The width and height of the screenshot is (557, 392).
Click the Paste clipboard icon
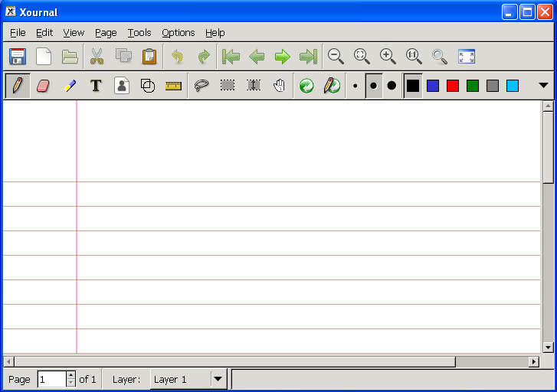pos(149,57)
